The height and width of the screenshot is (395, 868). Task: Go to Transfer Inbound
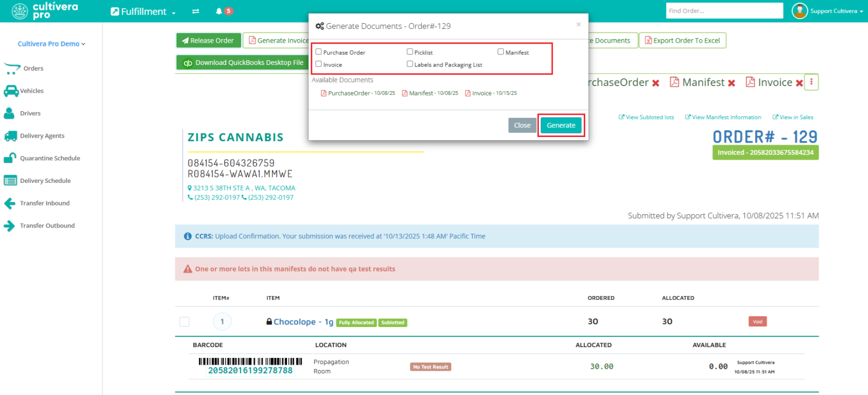pos(45,203)
